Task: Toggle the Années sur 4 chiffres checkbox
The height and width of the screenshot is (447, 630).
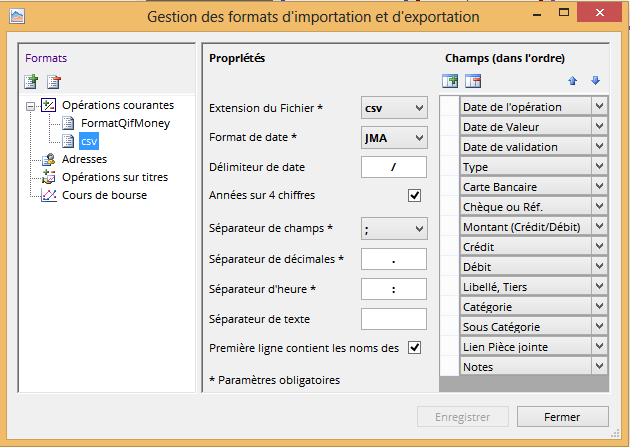Action: point(415,195)
